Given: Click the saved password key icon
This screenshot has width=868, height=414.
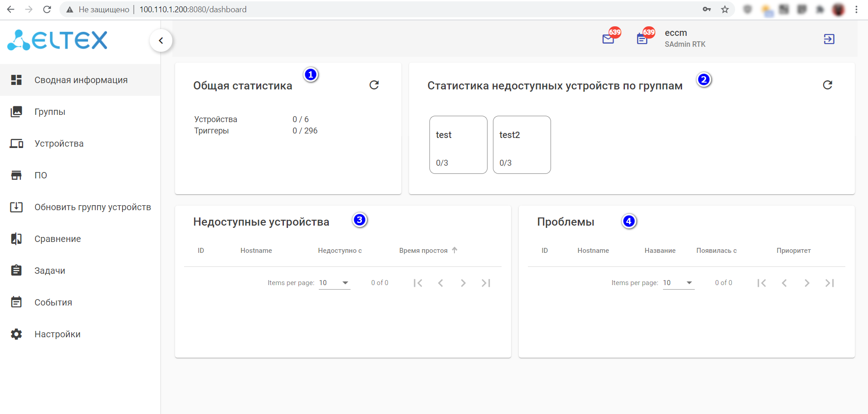Looking at the screenshot, I should [707, 10].
